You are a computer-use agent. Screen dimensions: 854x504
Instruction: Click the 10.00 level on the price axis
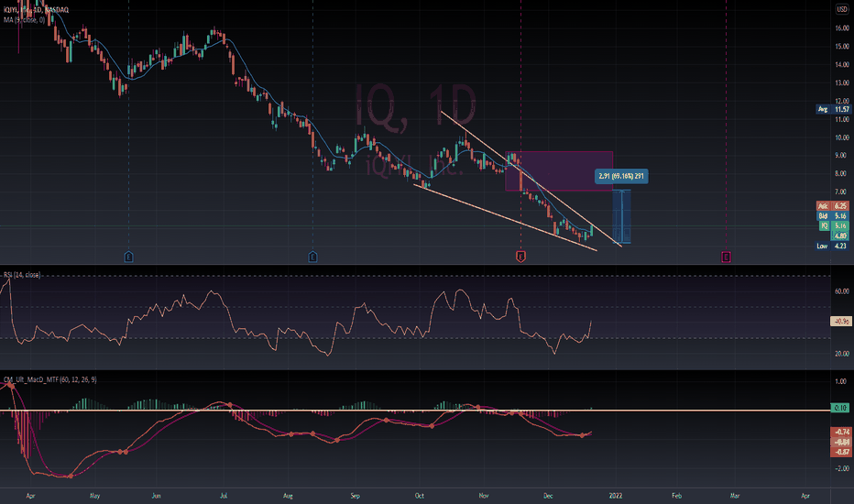(x=842, y=137)
